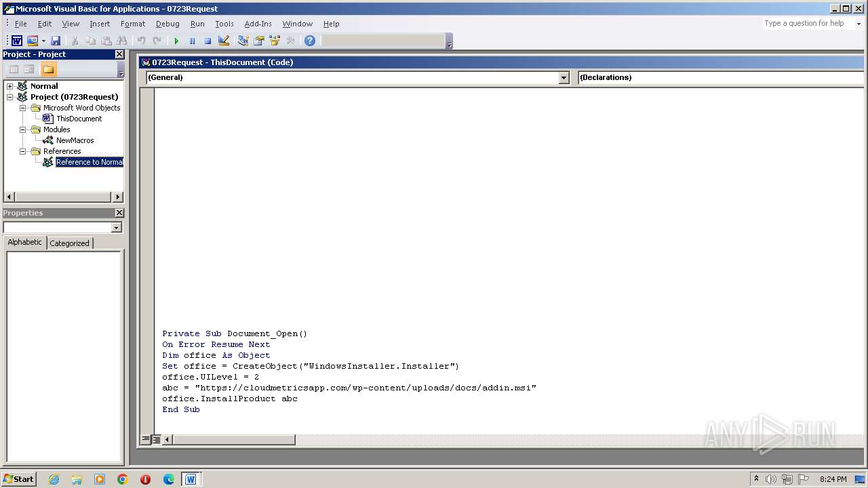The height and width of the screenshot is (488, 868).
Task: Click the Copy toolbar icon
Action: [x=90, y=41]
